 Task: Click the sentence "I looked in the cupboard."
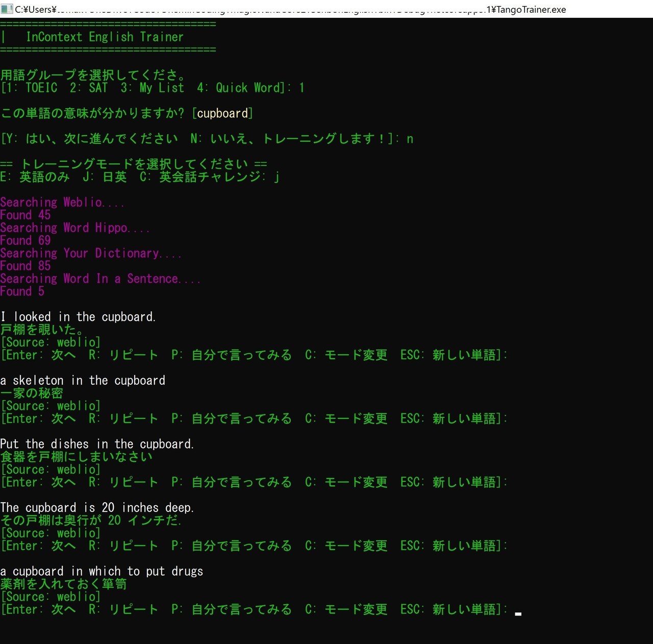[x=78, y=316]
